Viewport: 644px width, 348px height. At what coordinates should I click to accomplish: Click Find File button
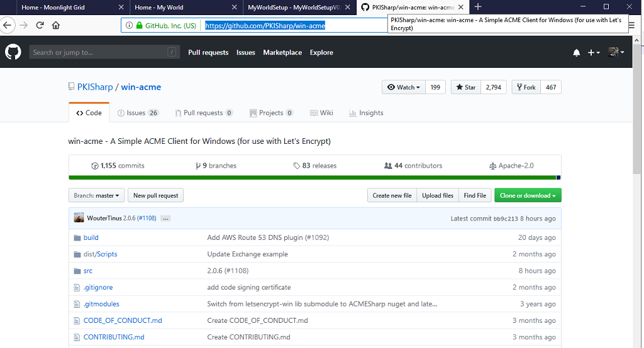(x=475, y=195)
